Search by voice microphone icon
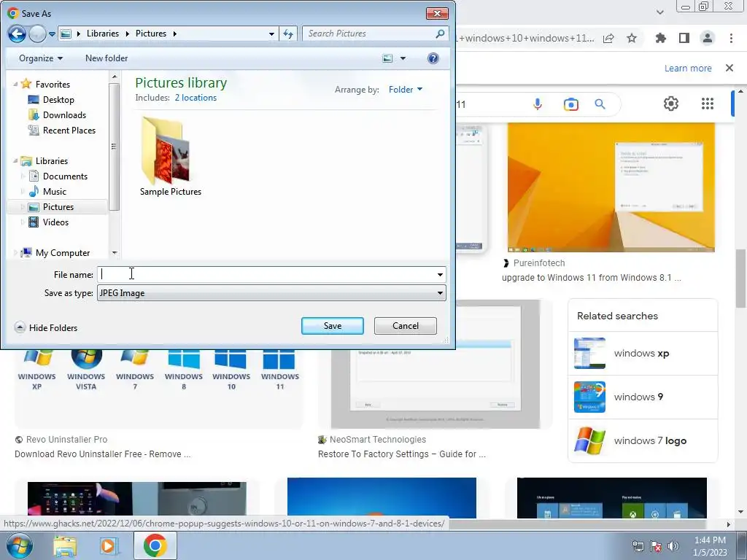The height and width of the screenshot is (560, 747). coord(538,104)
